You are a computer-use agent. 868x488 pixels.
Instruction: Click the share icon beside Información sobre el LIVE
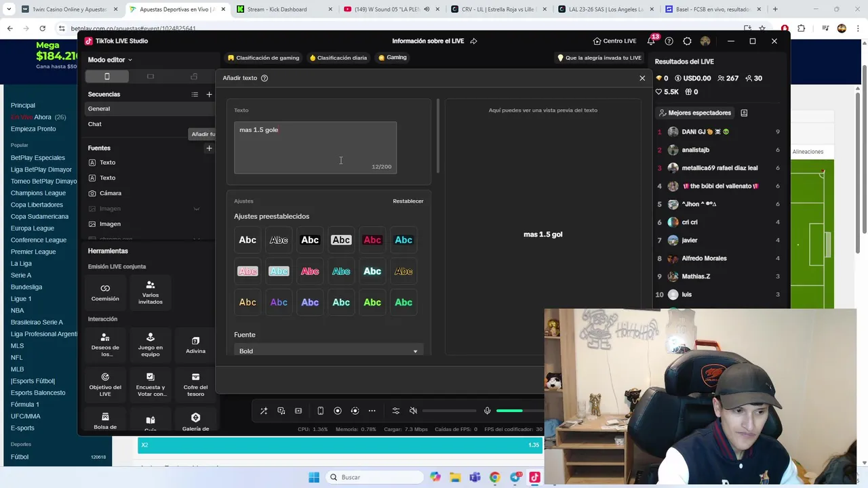click(x=473, y=41)
